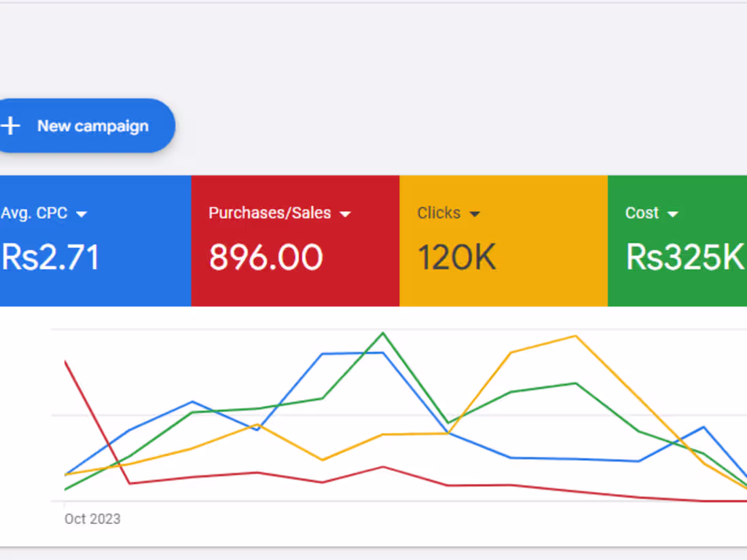Toggle the Cost metric card selection
The width and height of the screenshot is (747, 560).
point(679,241)
